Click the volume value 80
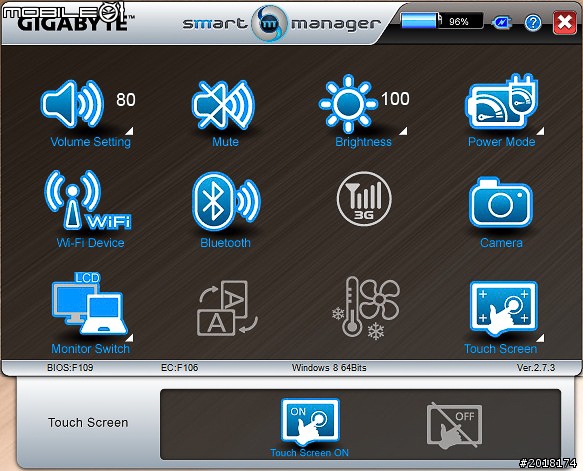The image size is (583, 471). pyautogui.click(x=126, y=100)
